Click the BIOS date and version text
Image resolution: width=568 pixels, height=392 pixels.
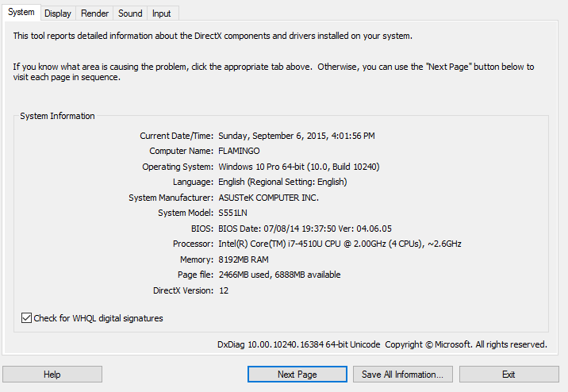pyautogui.click(x=305, y=229)
